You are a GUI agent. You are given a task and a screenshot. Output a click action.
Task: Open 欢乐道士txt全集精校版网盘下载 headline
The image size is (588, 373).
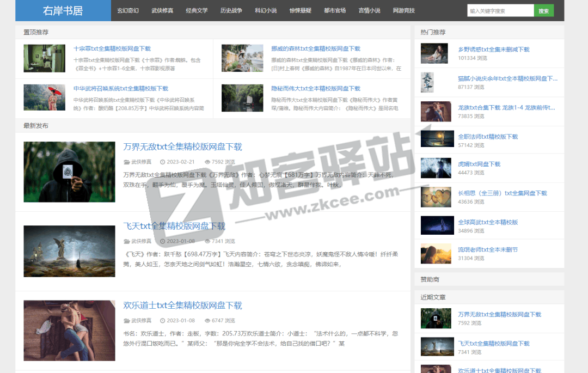(x=182, y=305)
